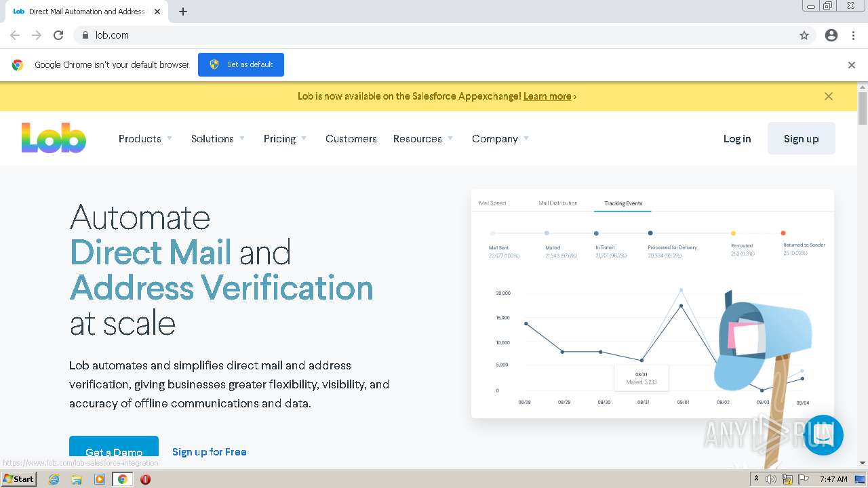Click the browser forward arrow
The height and width of the screenshot is (488, 868).
click(x=37, y=35)
